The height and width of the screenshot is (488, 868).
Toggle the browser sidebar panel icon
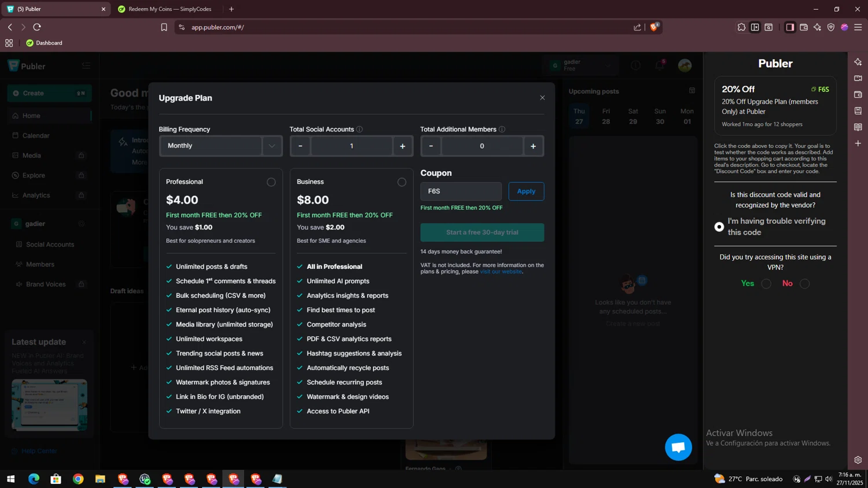[790, 27]
